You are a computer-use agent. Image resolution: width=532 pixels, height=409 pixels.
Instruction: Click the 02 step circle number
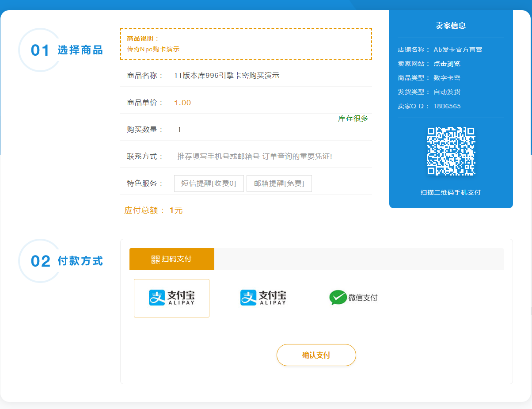(x=40, y=261)
